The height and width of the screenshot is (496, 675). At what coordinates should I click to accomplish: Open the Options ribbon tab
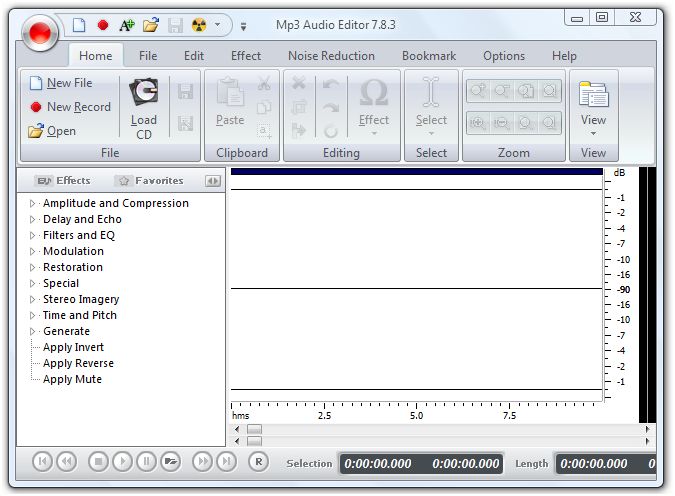[x=504, y=56]
